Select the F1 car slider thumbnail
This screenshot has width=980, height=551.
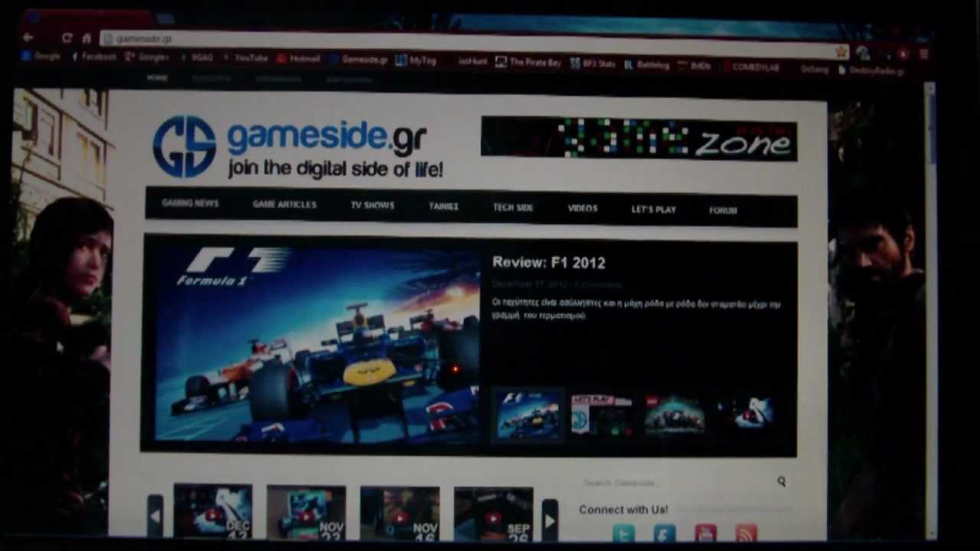pos(528,416)
